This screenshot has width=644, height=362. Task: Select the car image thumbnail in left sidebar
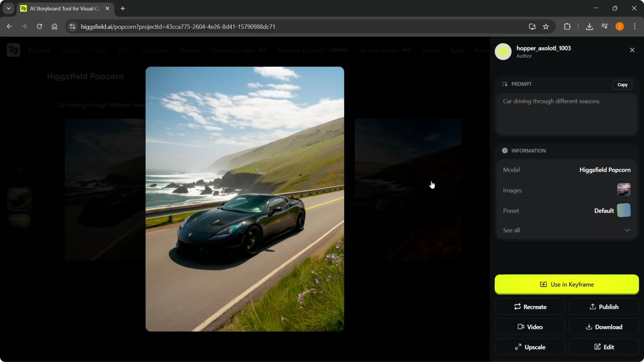(x=19, y=199)
